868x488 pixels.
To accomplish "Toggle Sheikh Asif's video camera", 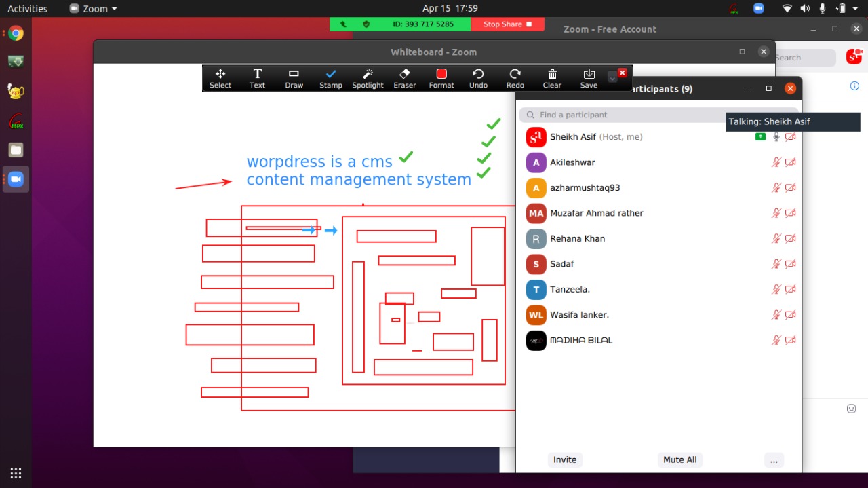I will click(x=790, y=137).
